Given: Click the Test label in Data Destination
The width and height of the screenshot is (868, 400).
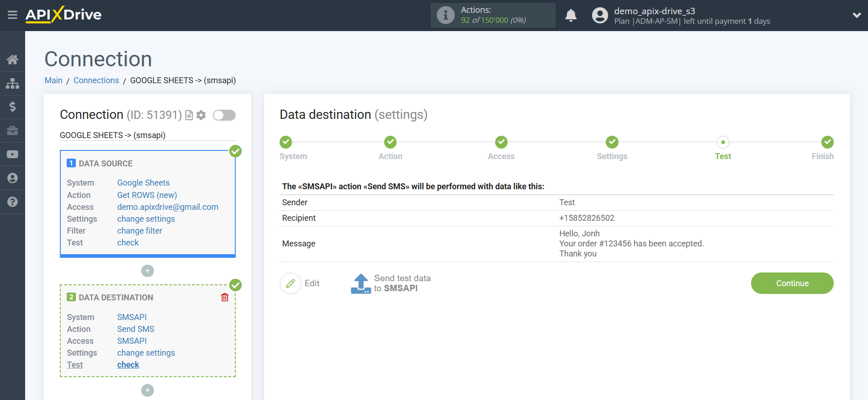Looking at the screenshot, I should pyautogui.click(x=75, y=365).
